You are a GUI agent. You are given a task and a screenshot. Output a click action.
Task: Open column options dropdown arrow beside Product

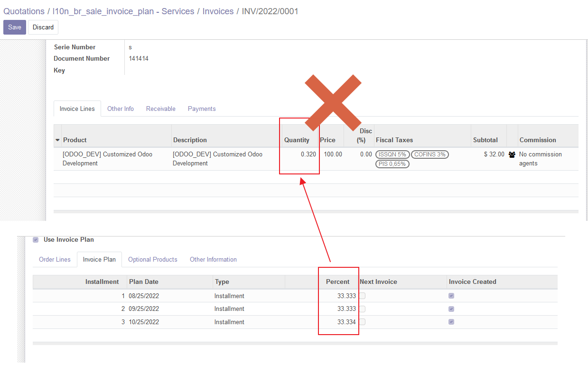click(58, 140)
